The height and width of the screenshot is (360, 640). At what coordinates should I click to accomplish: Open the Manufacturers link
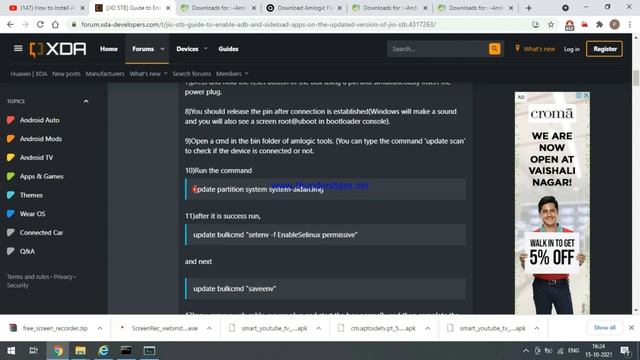[105, 74]
